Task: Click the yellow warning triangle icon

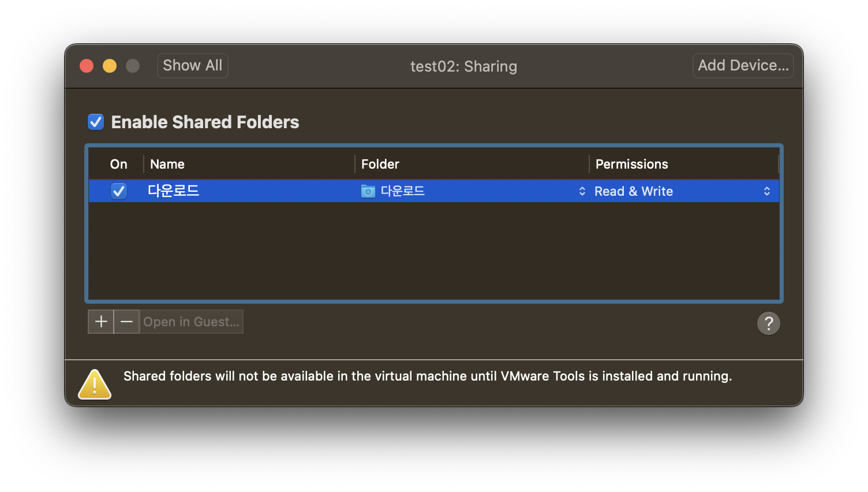Action: [x=95, y=384]
